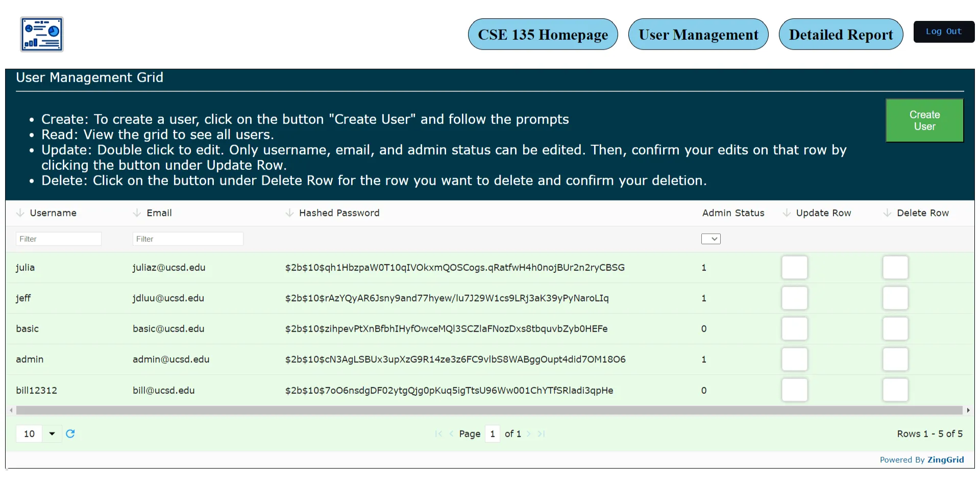
Task: Click the next-page chevron
Action: click(x=529, y=434)
